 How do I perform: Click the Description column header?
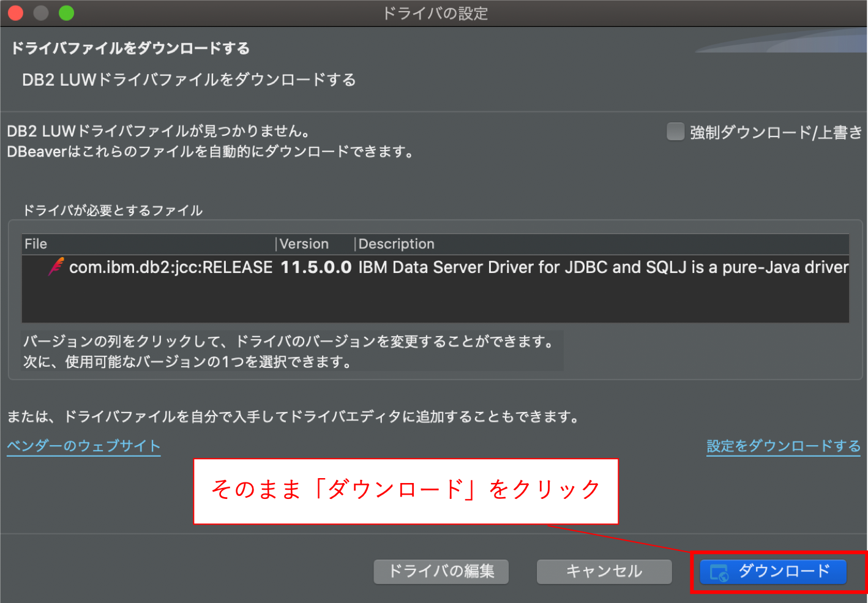395,244
